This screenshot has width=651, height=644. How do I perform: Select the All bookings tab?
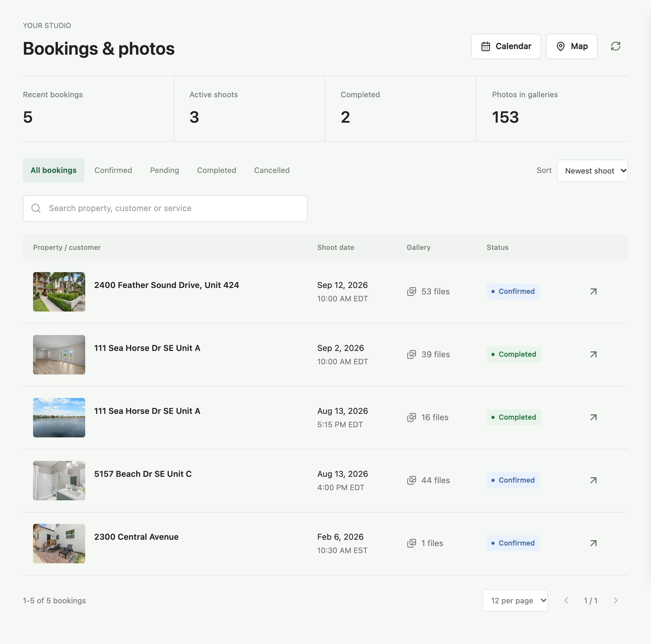[x=54, y=170]
